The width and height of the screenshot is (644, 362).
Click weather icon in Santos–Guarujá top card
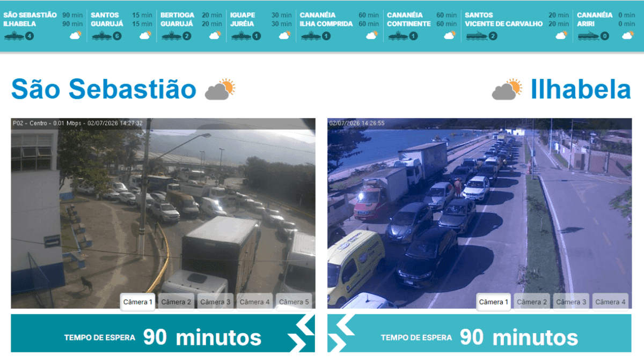click(x=145, y=35)
